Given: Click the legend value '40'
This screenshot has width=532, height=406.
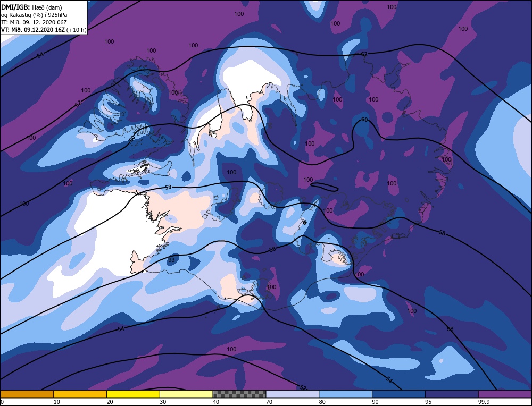Looking at the screenshot, I should click(x=216, y=402).
